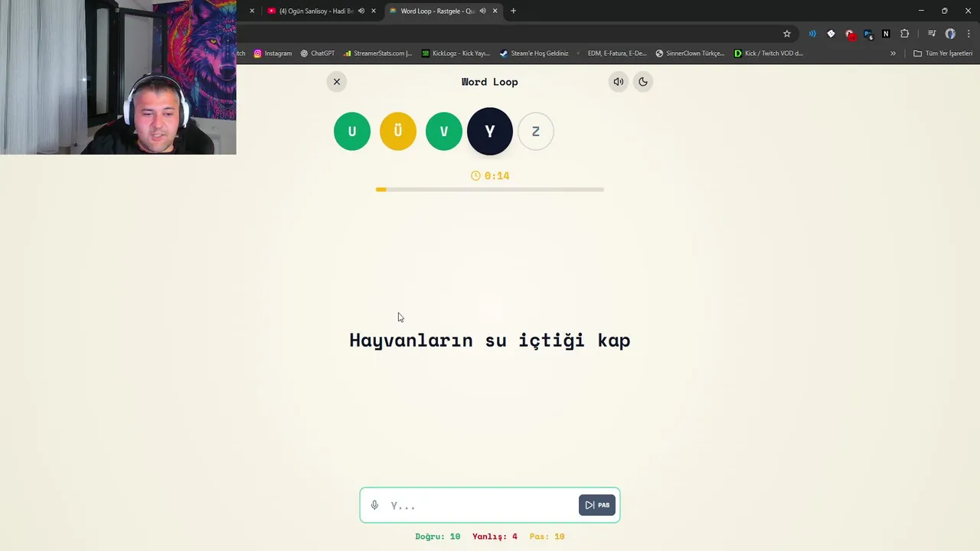The width and height of the screenshot is (980, 551).
Task: Open the media control button in toolbar
Action: pos(932,34)
